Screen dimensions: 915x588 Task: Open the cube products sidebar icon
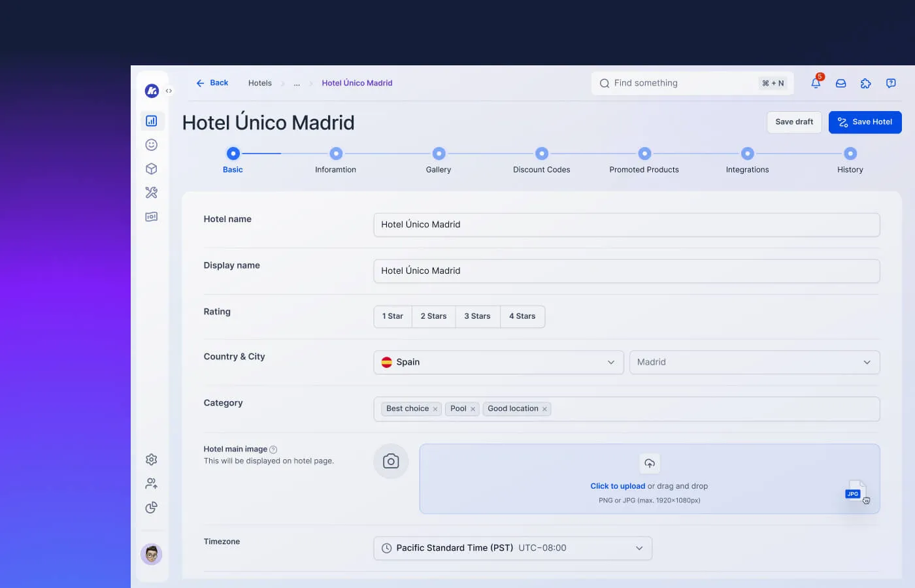[x=152, y=169]
